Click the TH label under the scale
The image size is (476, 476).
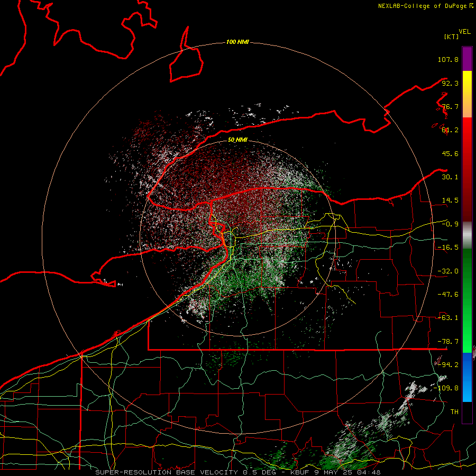click(x=454, y=412)
